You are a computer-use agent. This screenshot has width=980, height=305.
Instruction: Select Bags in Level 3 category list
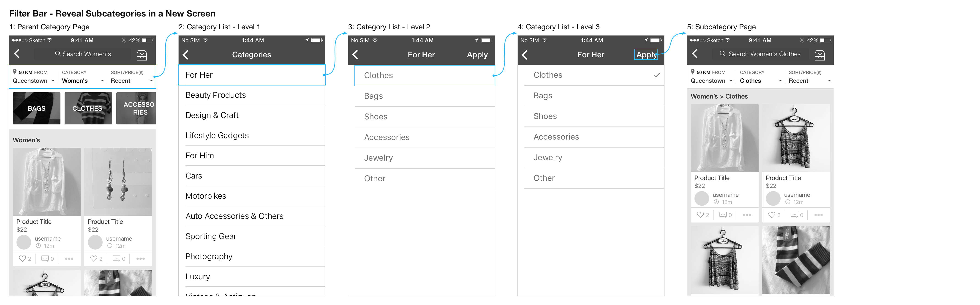point(594,96)
